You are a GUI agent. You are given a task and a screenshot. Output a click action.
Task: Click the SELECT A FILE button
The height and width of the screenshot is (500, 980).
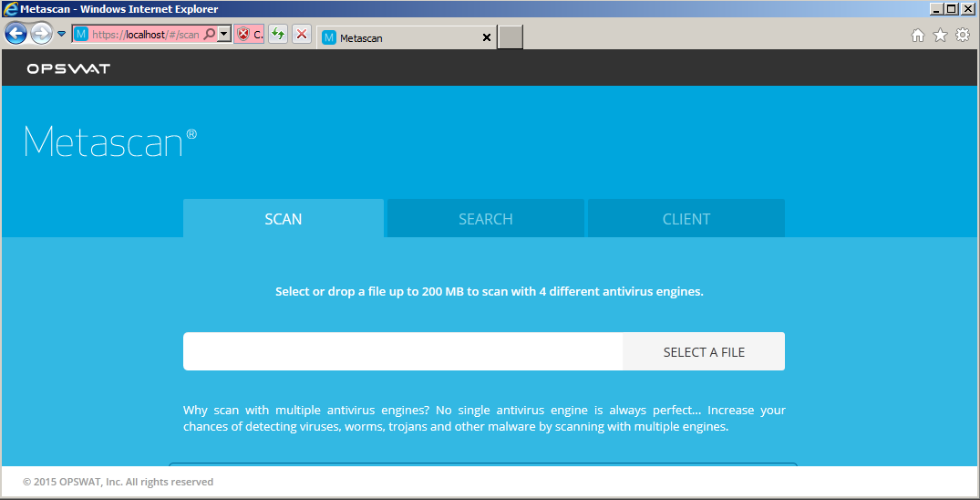[x=704, y=351]
